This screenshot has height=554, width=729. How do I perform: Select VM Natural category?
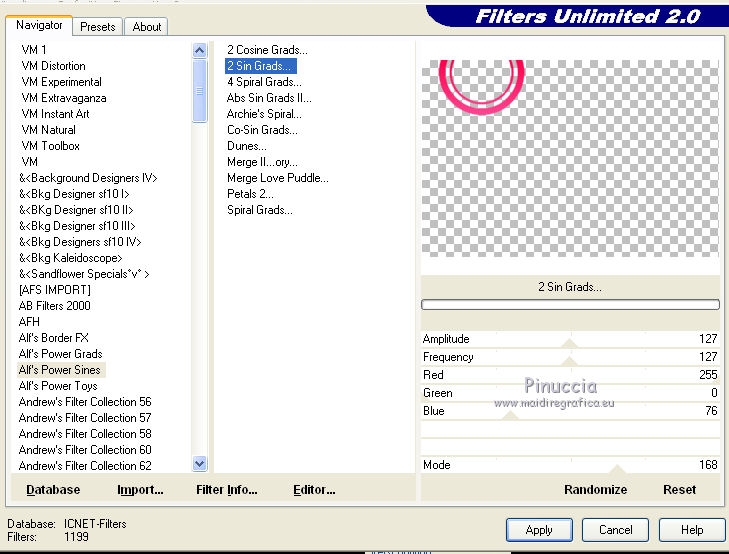48,130
